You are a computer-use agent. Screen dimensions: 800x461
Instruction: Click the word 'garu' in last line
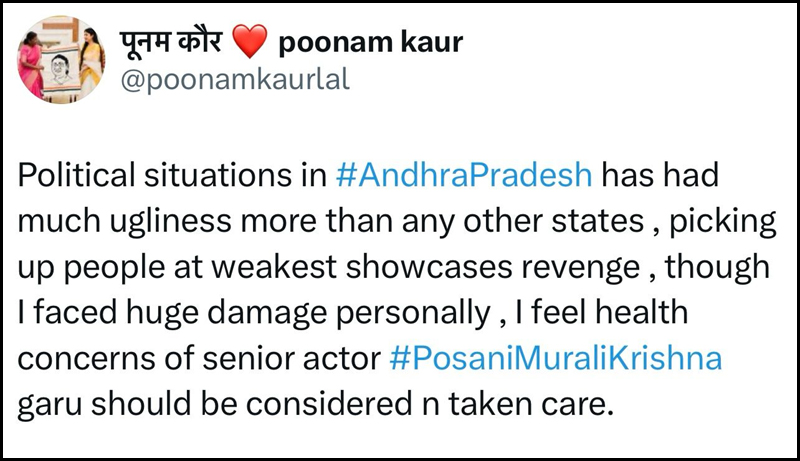point(49,405)
